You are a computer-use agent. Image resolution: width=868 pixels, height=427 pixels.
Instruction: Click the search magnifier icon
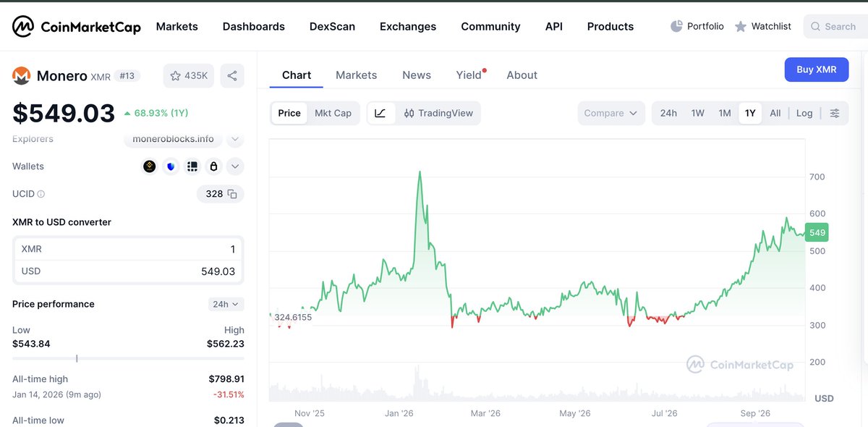click(x=816, y=26)
